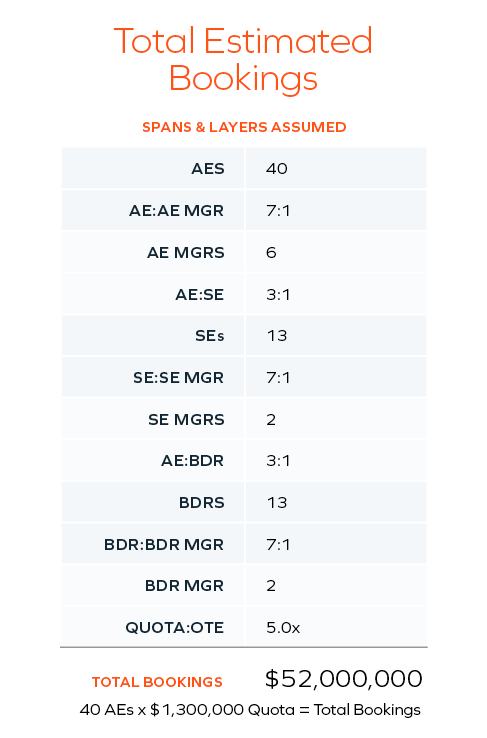Click the AES row label

click(x=208, y=168)
